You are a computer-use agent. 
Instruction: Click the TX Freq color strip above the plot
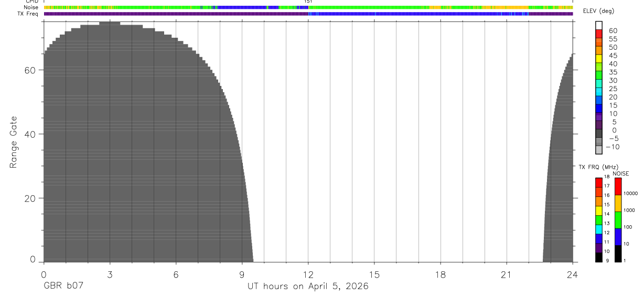(x=308, y=14)
